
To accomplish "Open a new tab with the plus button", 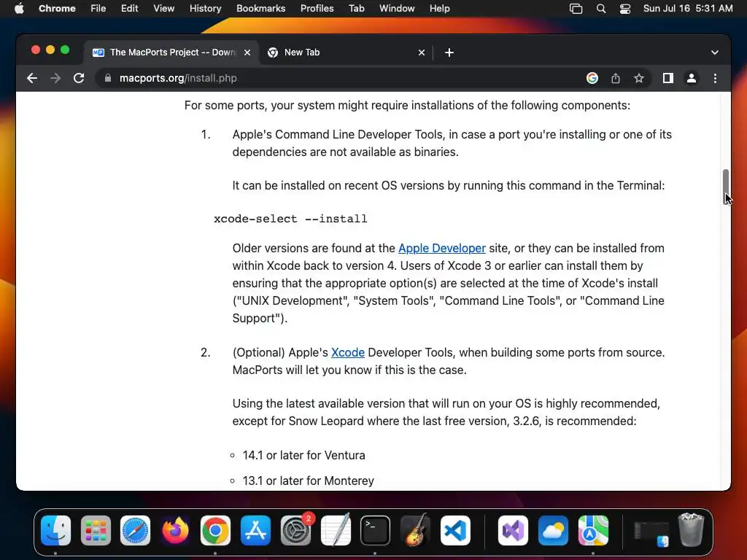I will tap(449, 52).
